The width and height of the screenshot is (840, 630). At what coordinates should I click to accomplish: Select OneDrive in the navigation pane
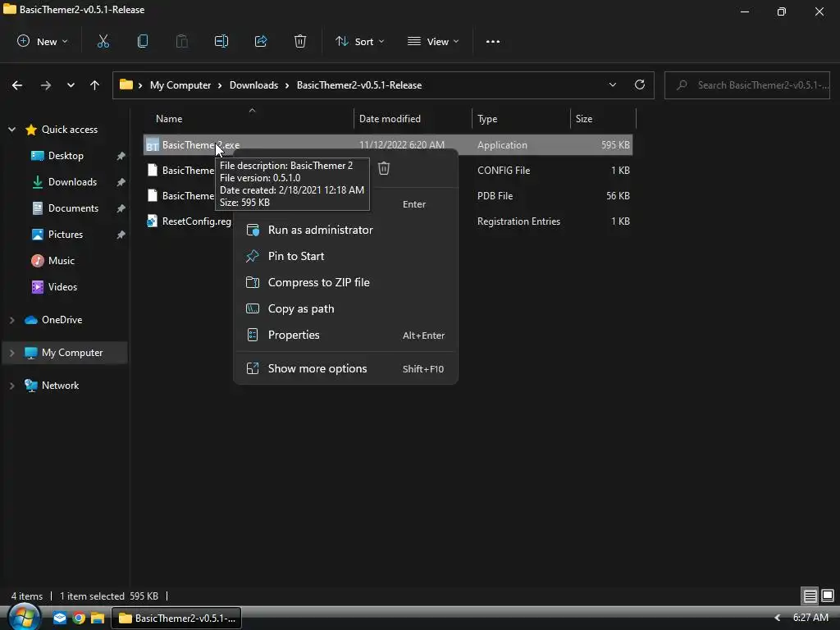pos(62,319)
